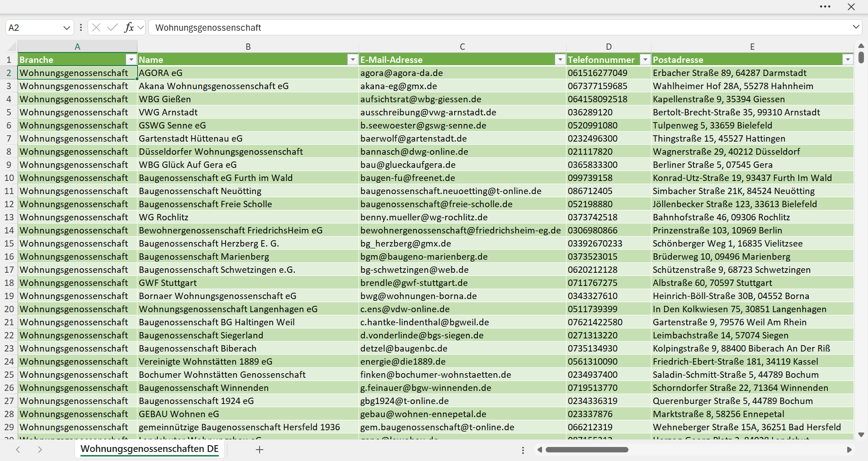Select cell akana-eg@gmx.de
This screenshot has height=461, width=868.
coord(462,86)
